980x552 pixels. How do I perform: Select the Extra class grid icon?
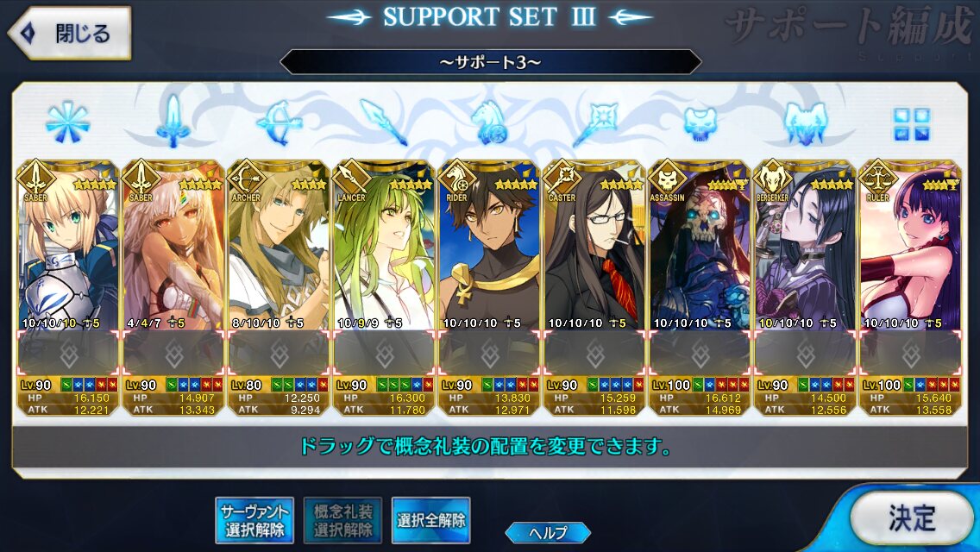912,124
